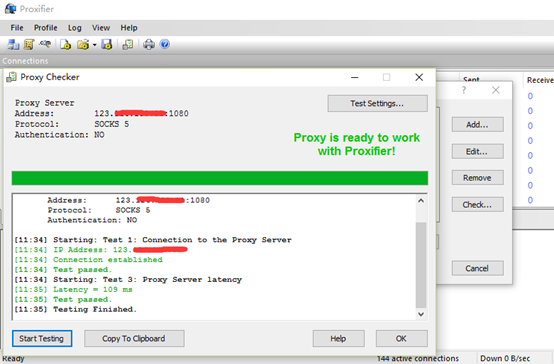Open the View menu
The width and height of the screenshot is (554, 364).
pyautogui.click(x=101, y=28)
